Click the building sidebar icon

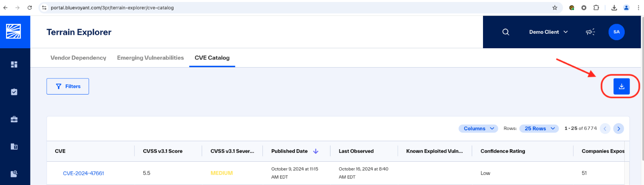(14, 146)
